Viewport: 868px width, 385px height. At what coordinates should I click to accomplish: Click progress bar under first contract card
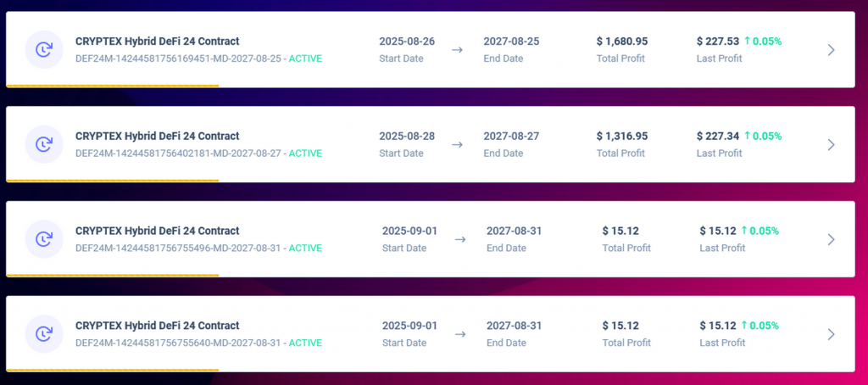(x=113, y=86)
